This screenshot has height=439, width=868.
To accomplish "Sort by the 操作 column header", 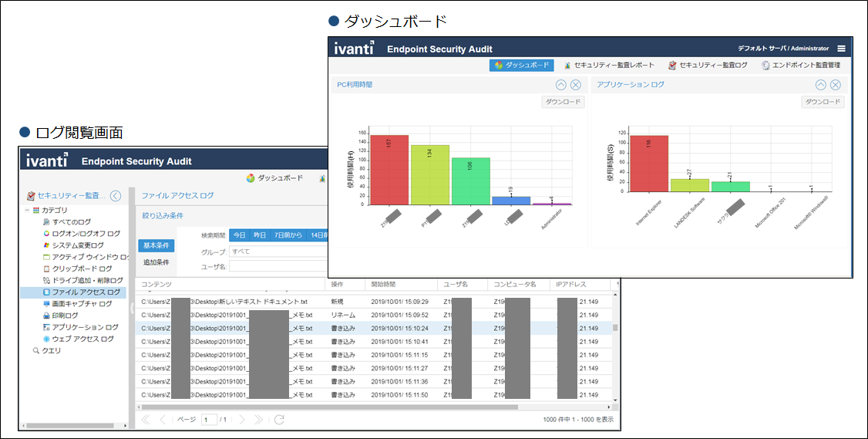I will (x=345, y=285).
